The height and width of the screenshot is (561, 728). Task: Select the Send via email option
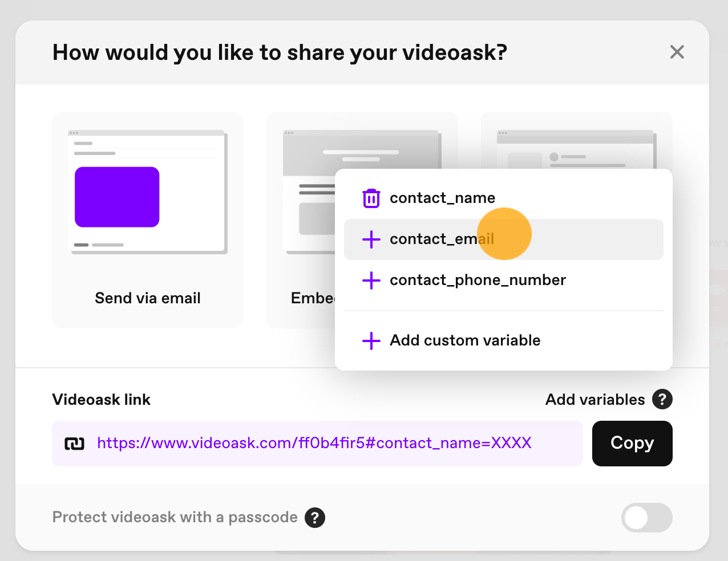[148, 220]
